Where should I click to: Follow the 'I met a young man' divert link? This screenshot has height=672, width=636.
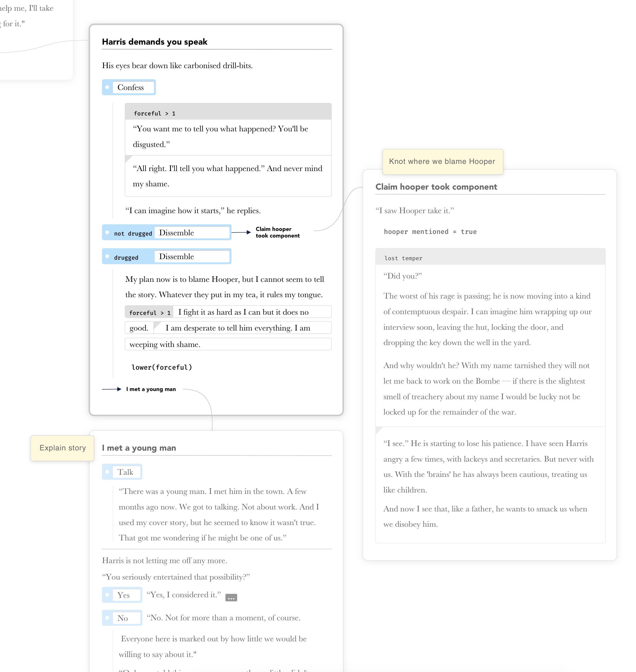(151, 389)
